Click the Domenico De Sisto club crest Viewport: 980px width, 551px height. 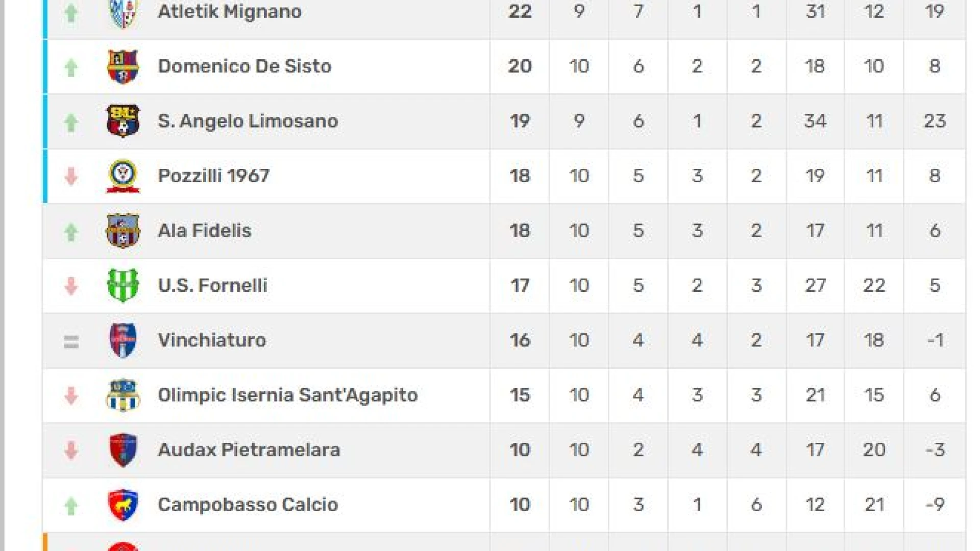[x=122, y=66]
